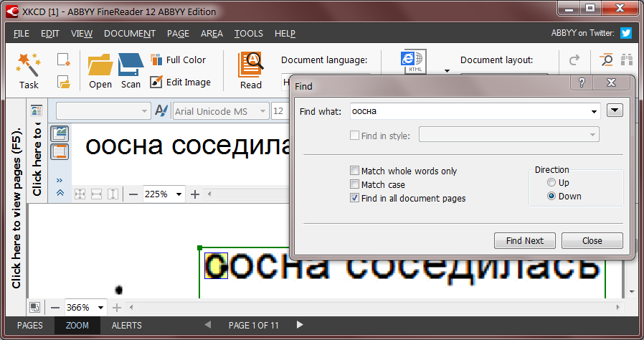Click the binoculars find icon
The width and height of the screenshot is (644, 340).
626,60
